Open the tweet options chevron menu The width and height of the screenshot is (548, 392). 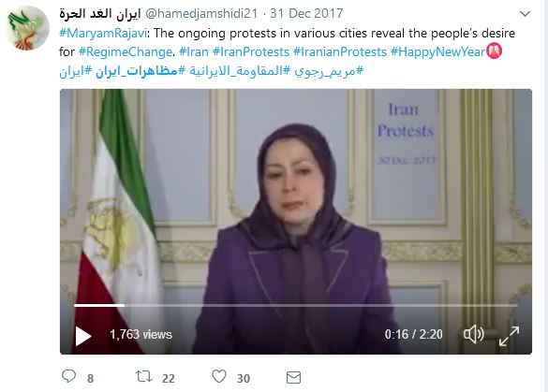[525, 14]
